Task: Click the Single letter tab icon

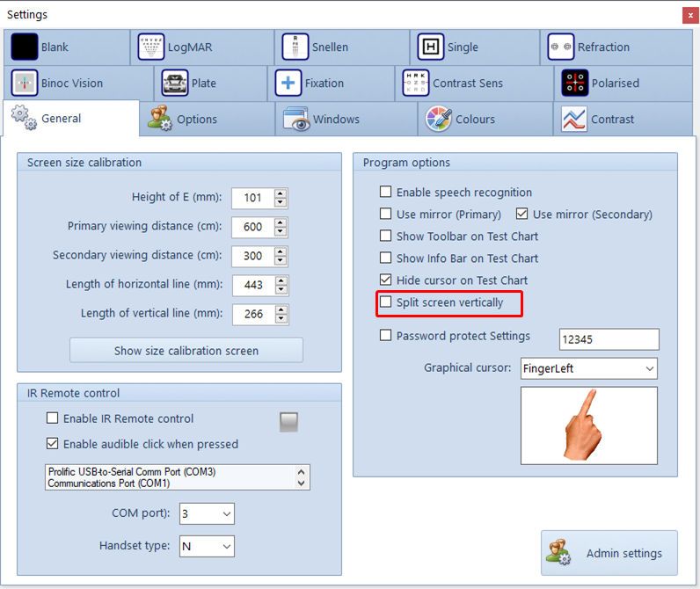Action: (431, 47)
